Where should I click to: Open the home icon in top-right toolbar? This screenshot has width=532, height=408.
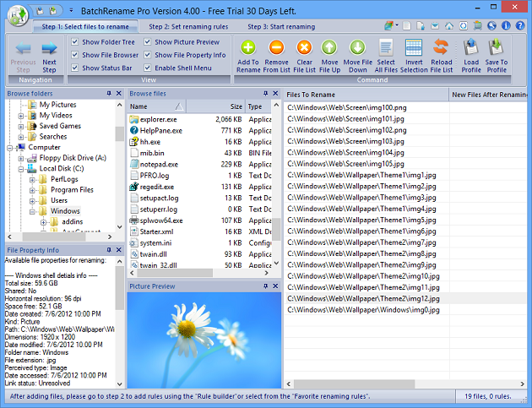449,26
